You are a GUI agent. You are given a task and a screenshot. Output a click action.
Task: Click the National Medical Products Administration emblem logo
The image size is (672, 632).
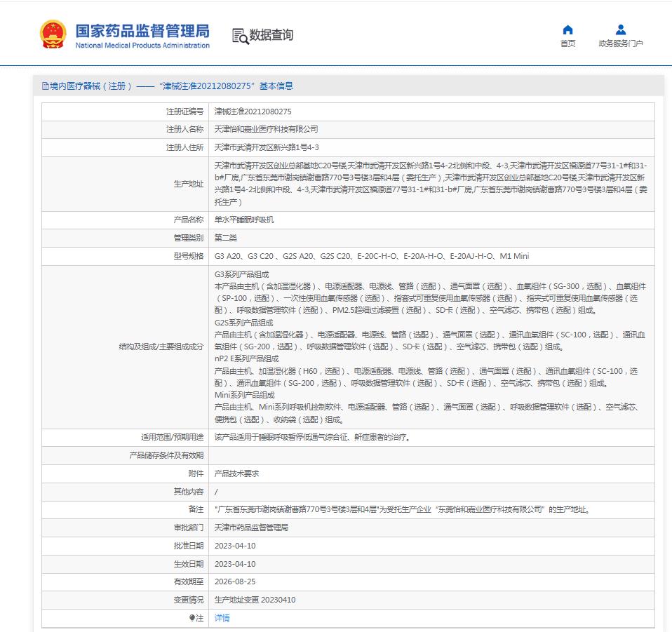52,34
